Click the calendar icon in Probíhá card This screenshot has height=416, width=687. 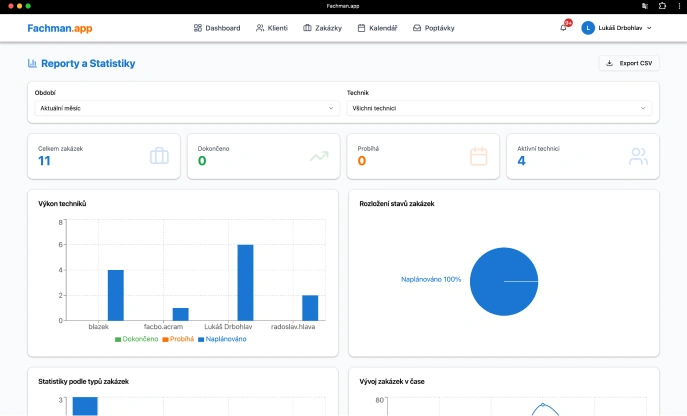tap(478, 156)
